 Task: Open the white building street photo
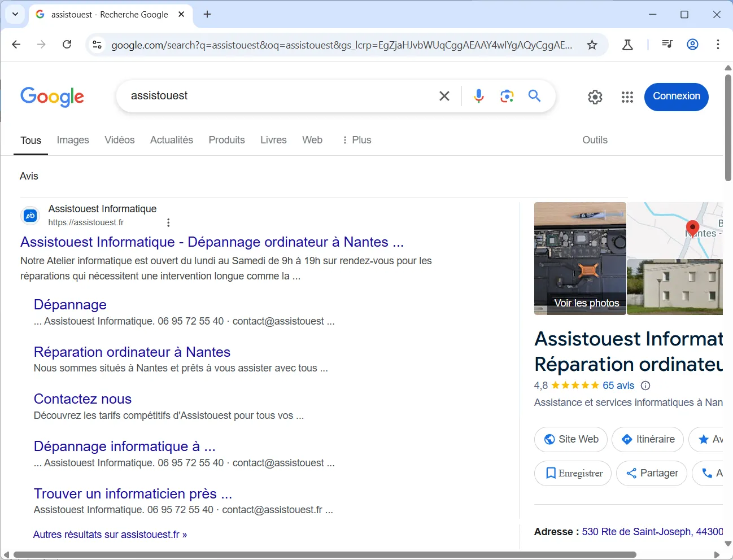point(675,287)
